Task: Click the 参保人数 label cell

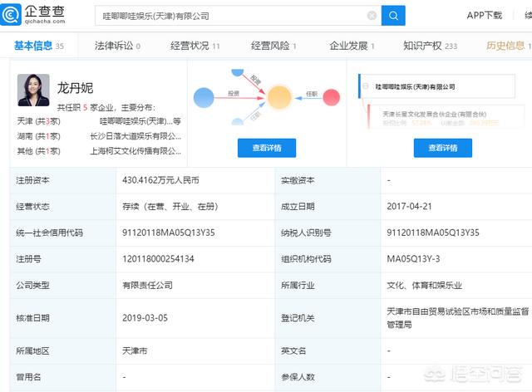Action: point(328,377)
